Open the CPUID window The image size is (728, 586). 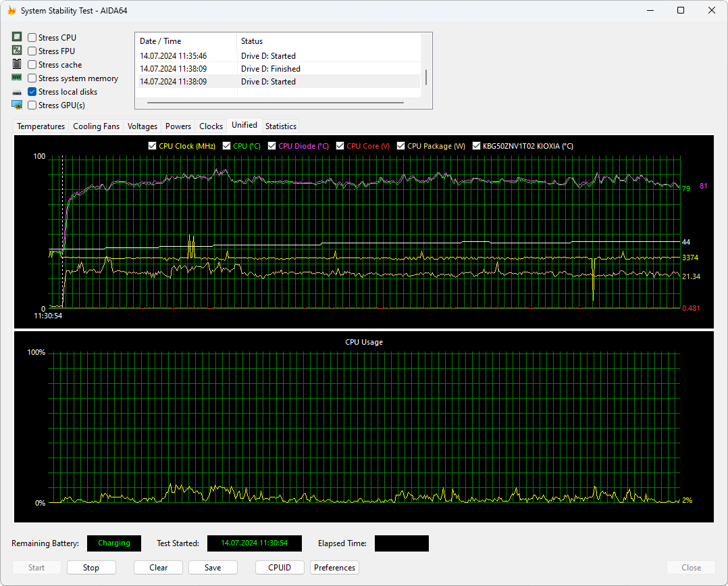(x=280, y=568)
